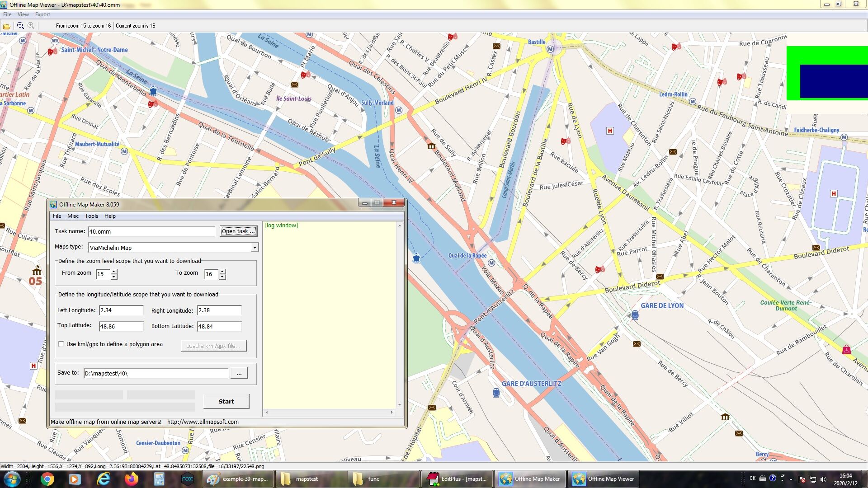Launch Firefox from the taskbar
Image resolution: width=868 pixels, height=488 pixels.
132,479
